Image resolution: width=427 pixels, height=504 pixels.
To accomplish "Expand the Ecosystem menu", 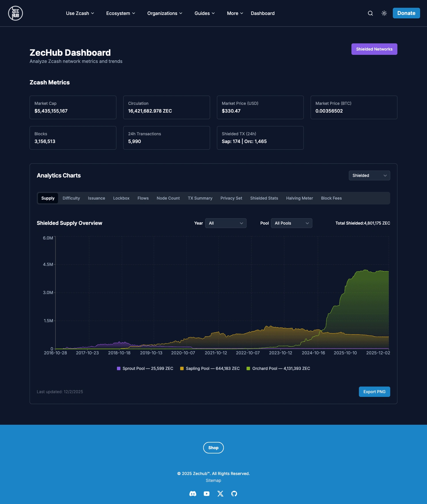I will (x=121, y=13).
